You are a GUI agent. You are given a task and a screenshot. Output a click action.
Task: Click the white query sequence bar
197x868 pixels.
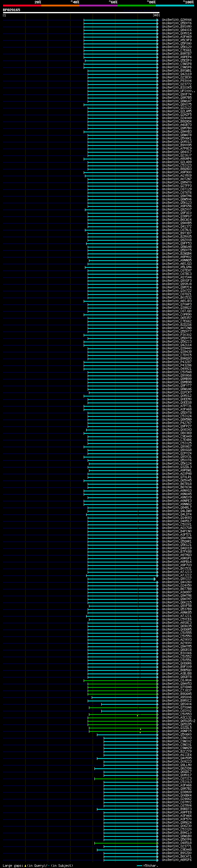tap(81, 12)
